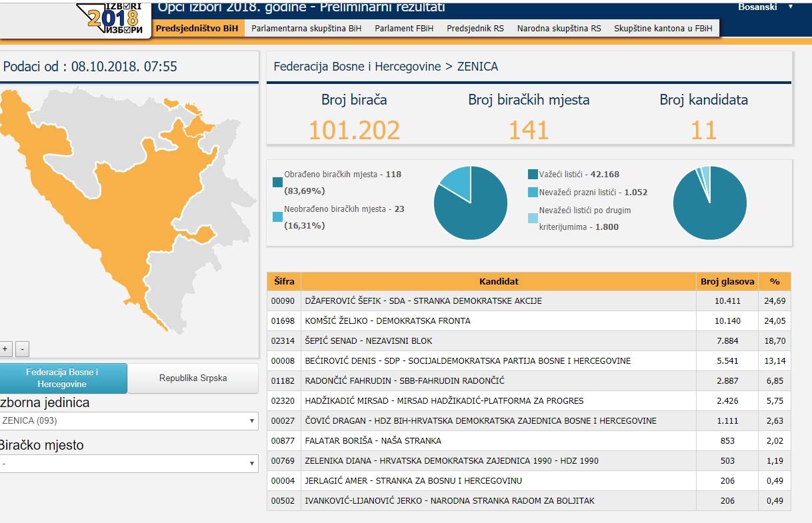Zoom in the map with plus button
Image resolution: width=812 pixels, height=523 pixels.
5,348
